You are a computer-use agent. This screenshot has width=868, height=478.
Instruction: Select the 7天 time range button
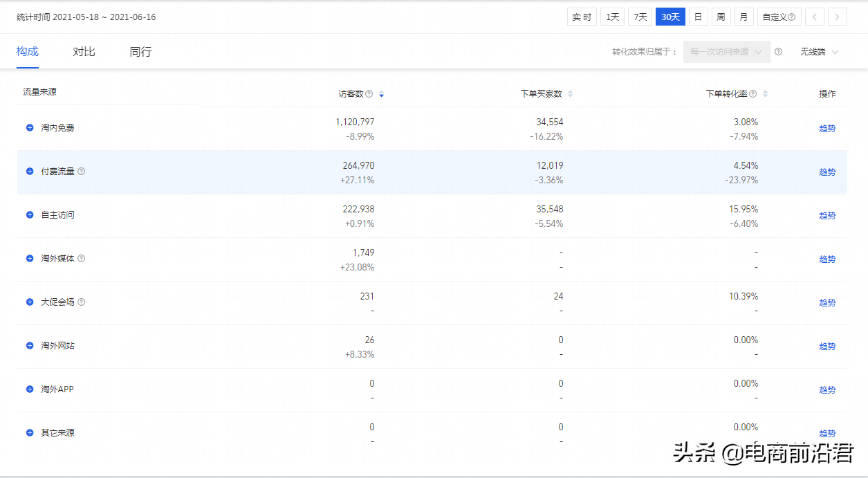pos(640,16)
